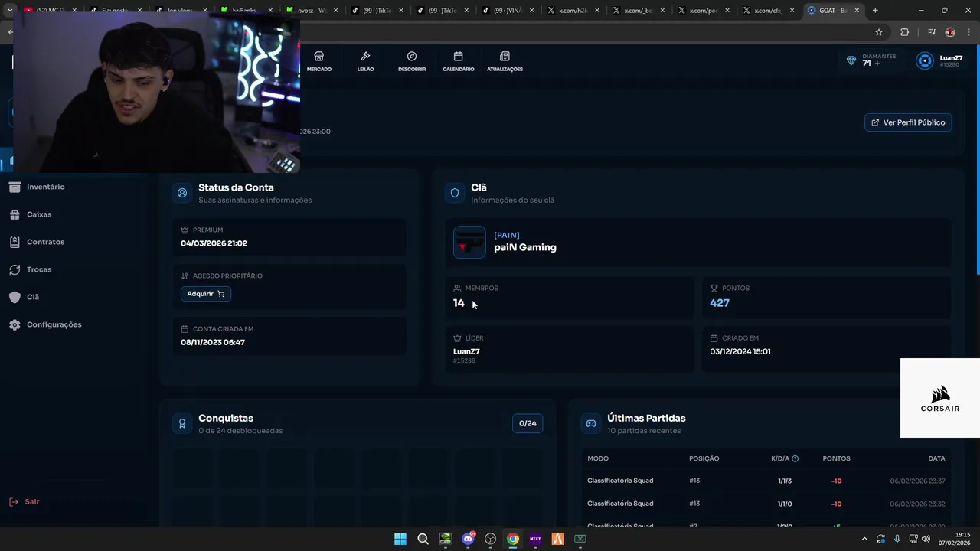This screenshot has width=980, height=551.
Task: Open Inventário in the sidebar
Action: (46, 187)
